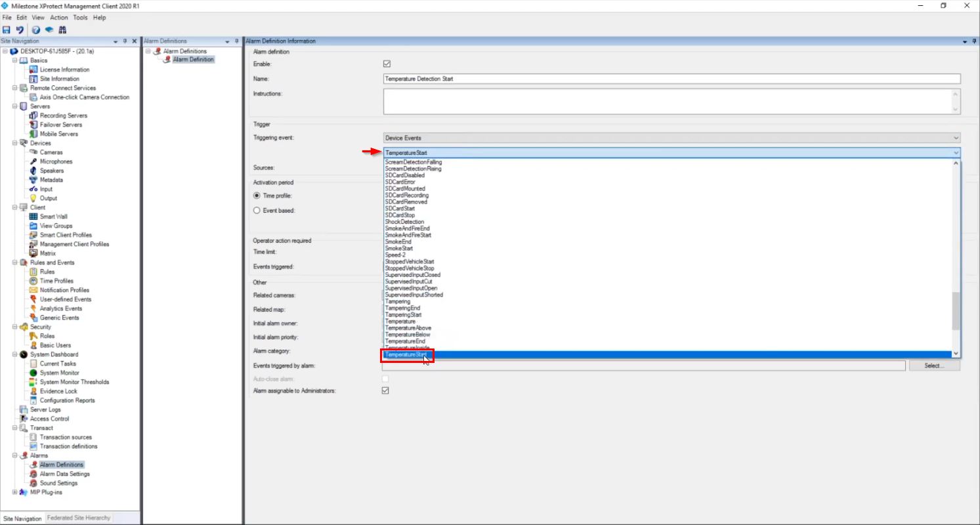Screen dimensions: 980x525
Task: Open the Tools menu
Action: pyautogui.click(x=80, y=18)
